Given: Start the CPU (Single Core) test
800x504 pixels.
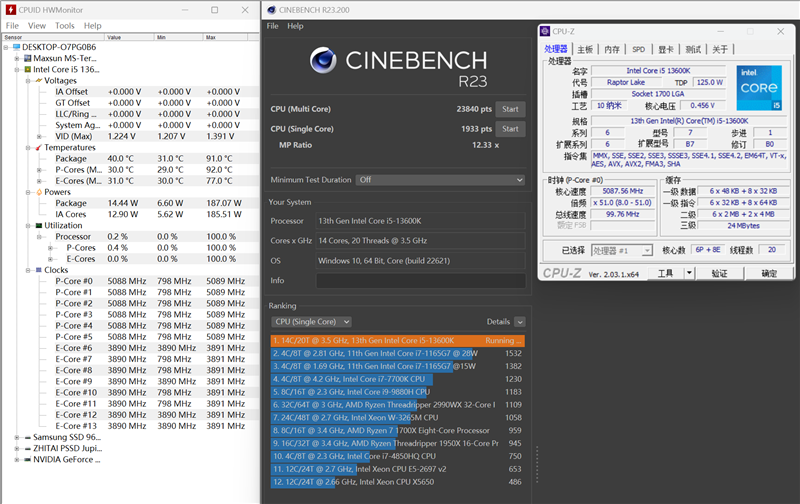Looking at the screenshot, I should tap(510, 129).
